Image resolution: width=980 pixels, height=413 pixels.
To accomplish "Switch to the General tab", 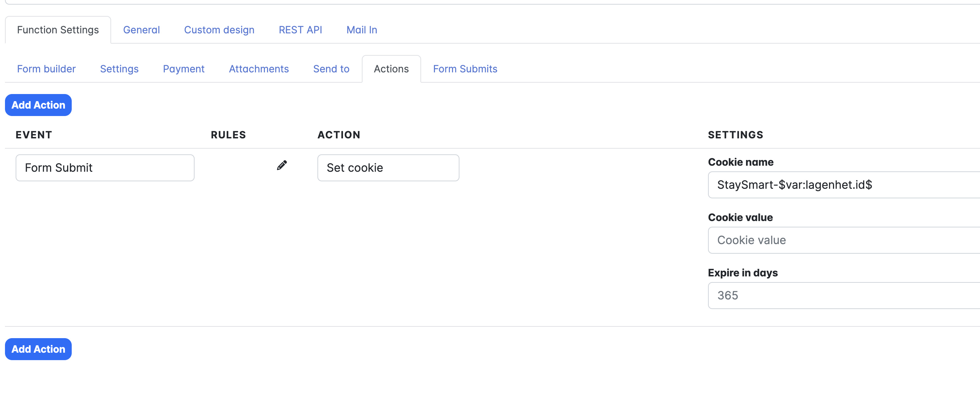I will 141,30.
